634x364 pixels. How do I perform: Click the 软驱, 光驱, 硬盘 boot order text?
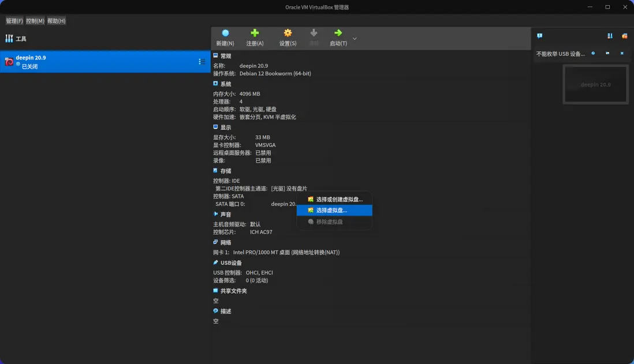coord(258,110)
